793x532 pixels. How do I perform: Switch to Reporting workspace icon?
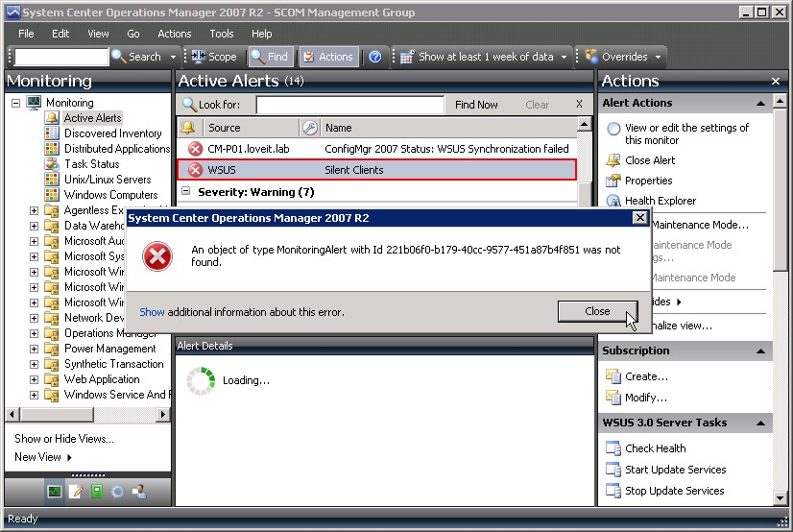click(x=97, y=492)
